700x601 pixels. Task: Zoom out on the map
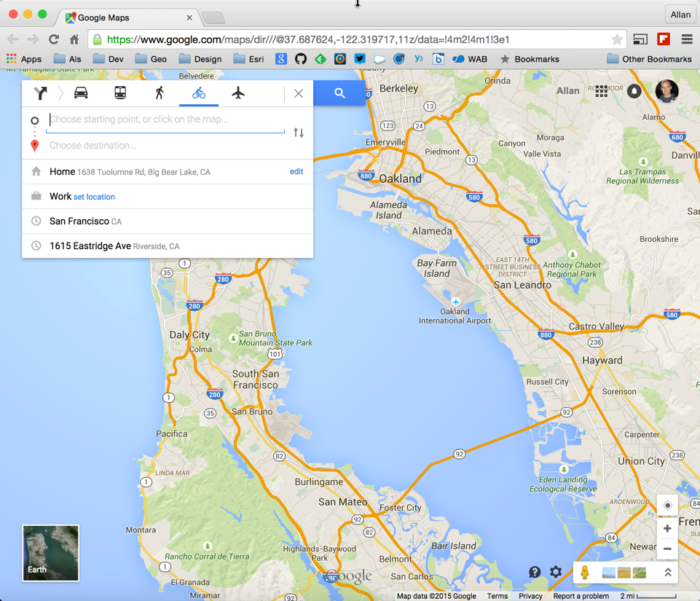point(667,549)
